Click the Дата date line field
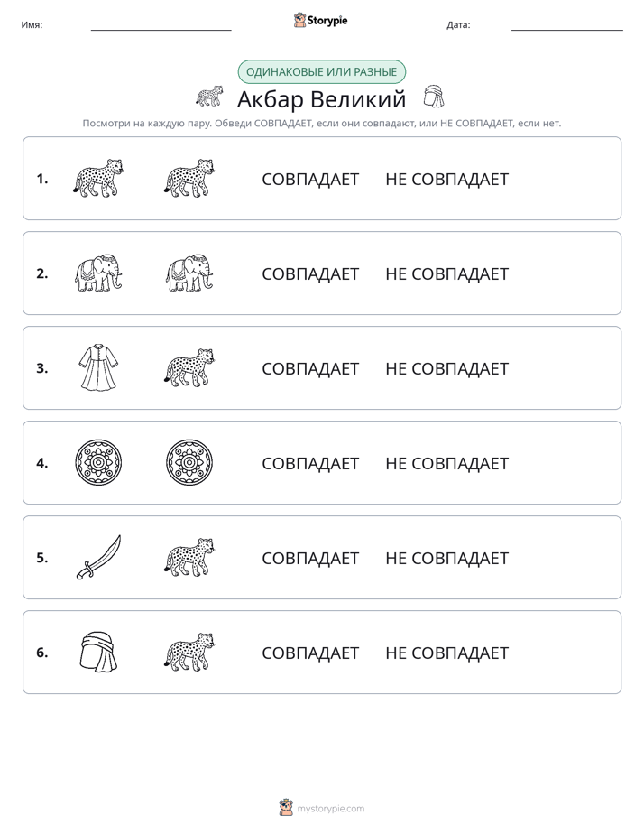This screenshot has width=644, height=834. point(567,25)
